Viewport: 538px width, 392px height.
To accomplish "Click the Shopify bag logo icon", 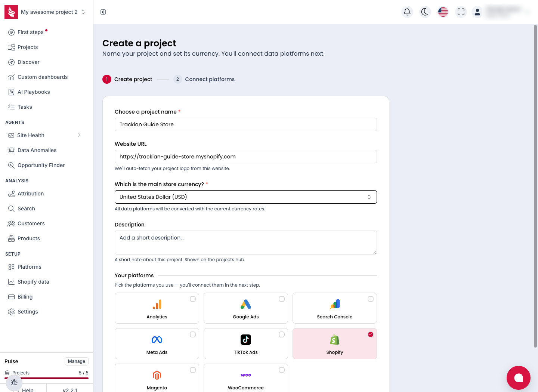I will [x=335, y=340].
